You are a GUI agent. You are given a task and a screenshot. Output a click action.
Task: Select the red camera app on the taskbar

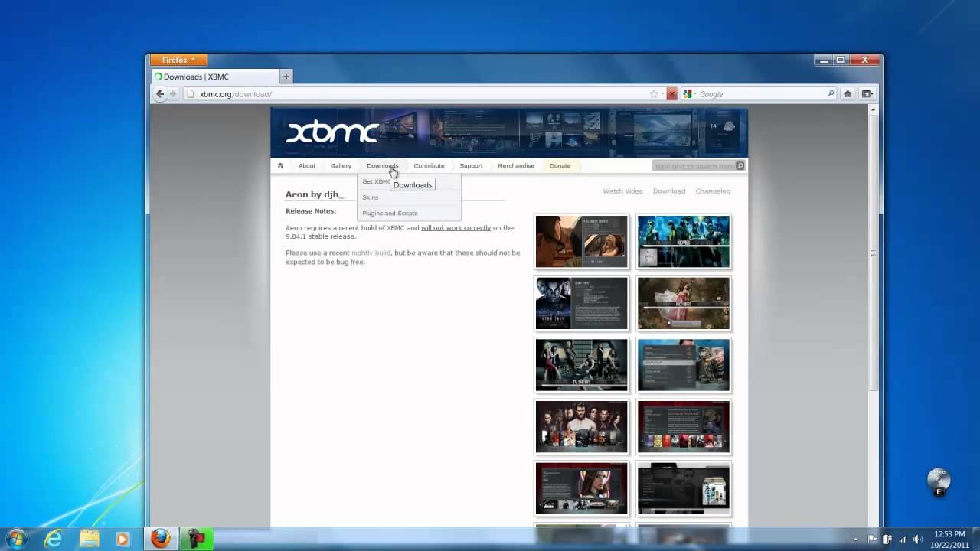196,539
